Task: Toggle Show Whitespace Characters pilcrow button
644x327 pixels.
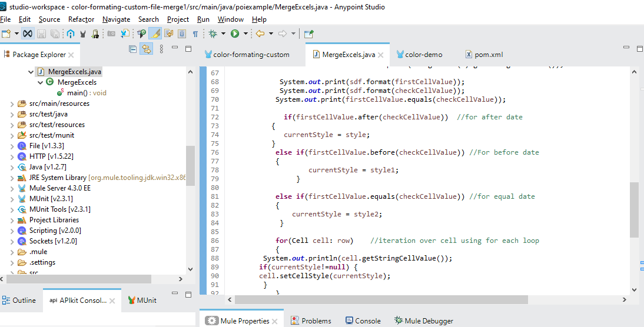Action: click(x=195, y=34)
